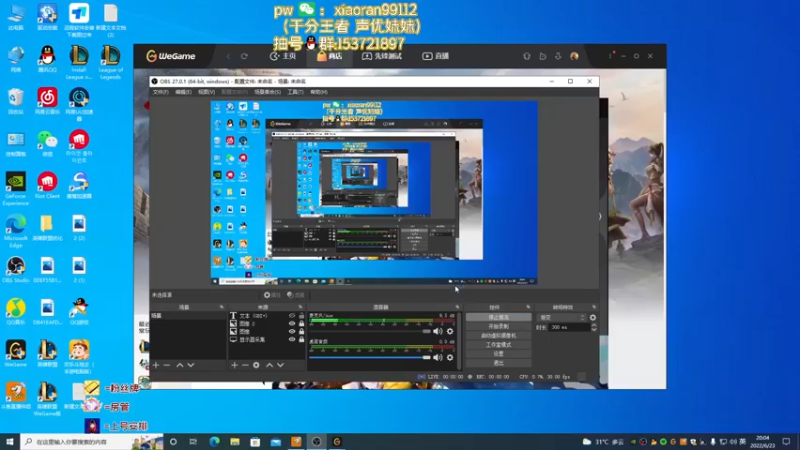
Task: Toggle lock on 图像 2 source
Action: [x=301, y=323]
